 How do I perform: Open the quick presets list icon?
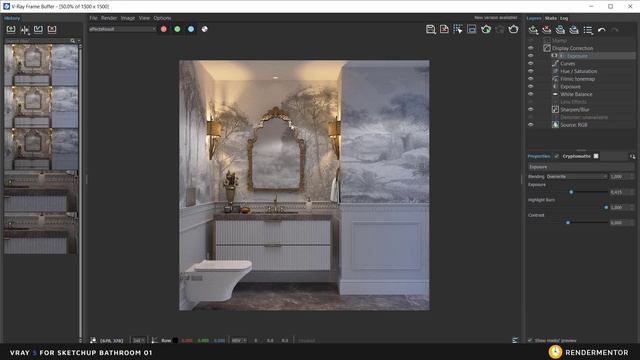point(588,30)
